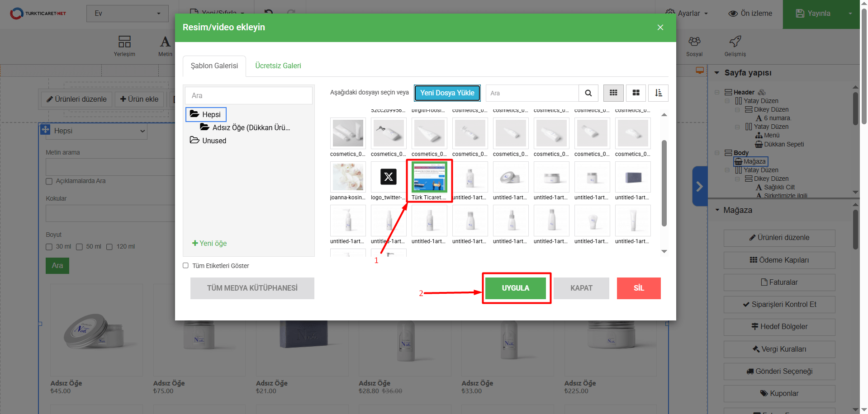Collapse the Sayfa yapısı panel
The height and width of the screenshot is (414, 868).
click(x=717, y=73)
